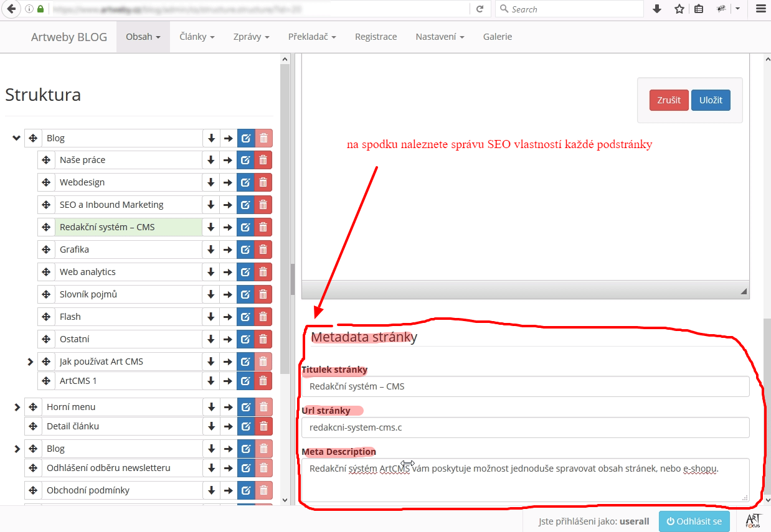Delete the Detail článku item
Image resolution: width=771 pixels, height=532 pixels.
[x=263, y=426]
